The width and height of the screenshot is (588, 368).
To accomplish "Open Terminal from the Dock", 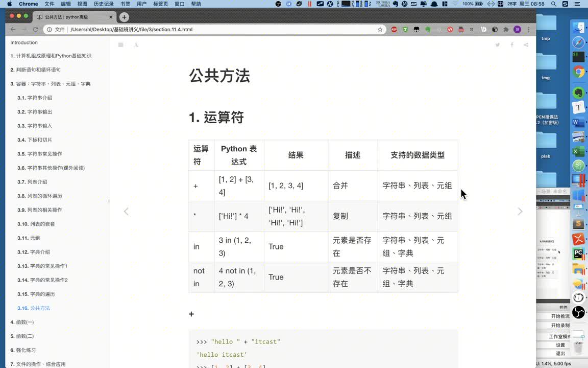I will click(x=579, y=57).
